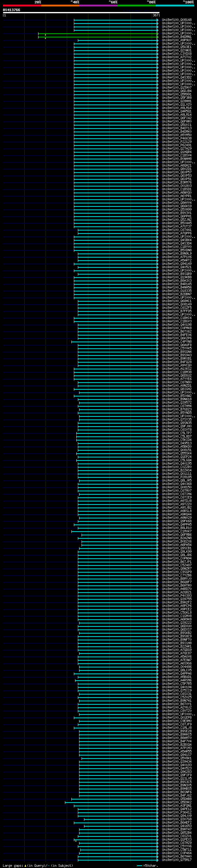Select the UniRef100_Q75M17 label
The image size is (197, 868).
pyautogui.click(x=177, y=860)
